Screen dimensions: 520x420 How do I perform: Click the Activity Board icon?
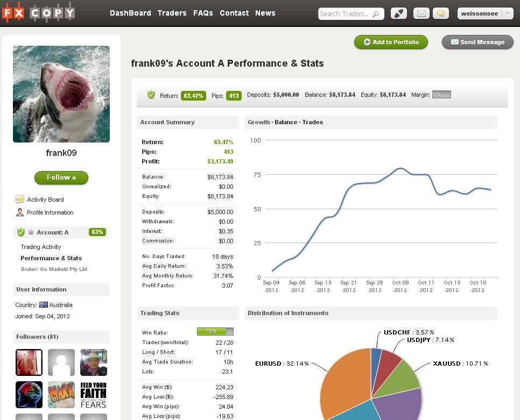[x=20, y=200]
